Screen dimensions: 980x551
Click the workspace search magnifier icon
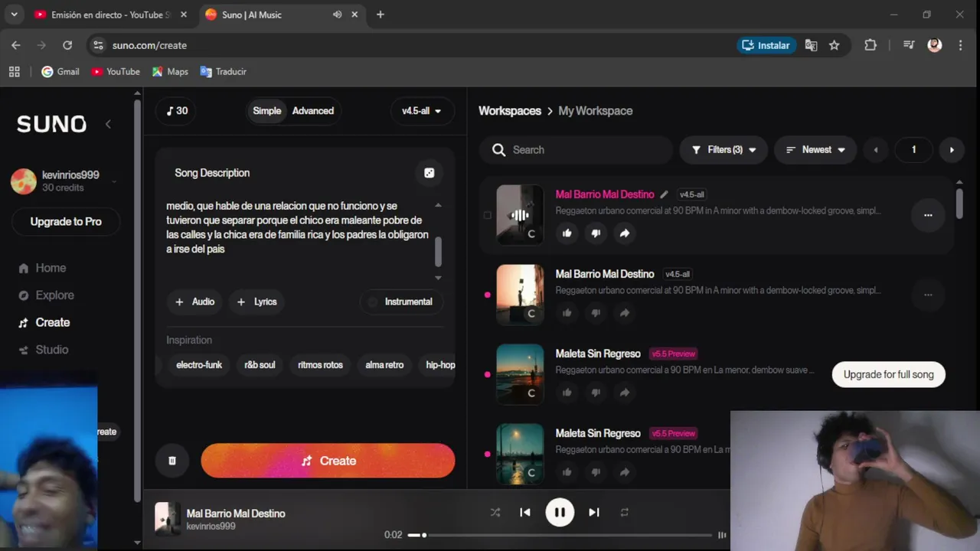[x=499, y=150]
